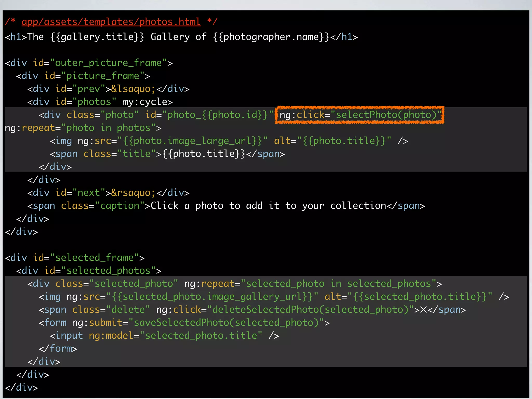The width and height of the screenshot is (532, 399).
Task: Click the caption span about adding photos
Action: tap(226, 206)
